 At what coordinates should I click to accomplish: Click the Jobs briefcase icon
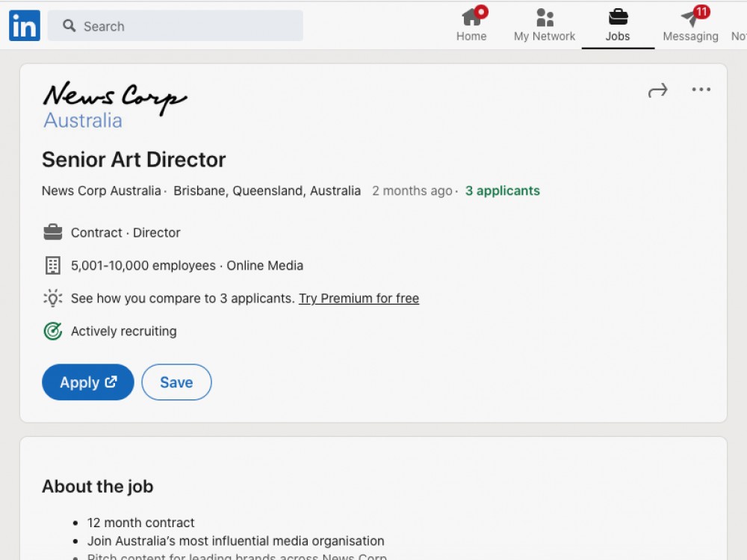pos(618,17)
